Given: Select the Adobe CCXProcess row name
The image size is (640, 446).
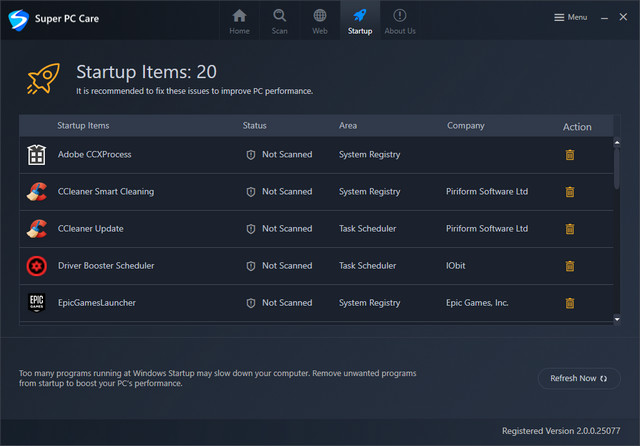Looking at the screenshot, I should 94,155.
